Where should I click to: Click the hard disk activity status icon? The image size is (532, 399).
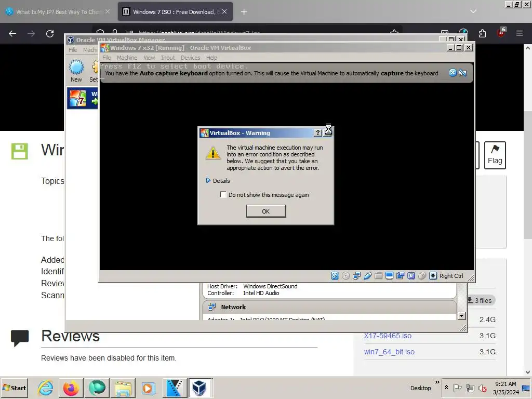click(x=335, y=276)
